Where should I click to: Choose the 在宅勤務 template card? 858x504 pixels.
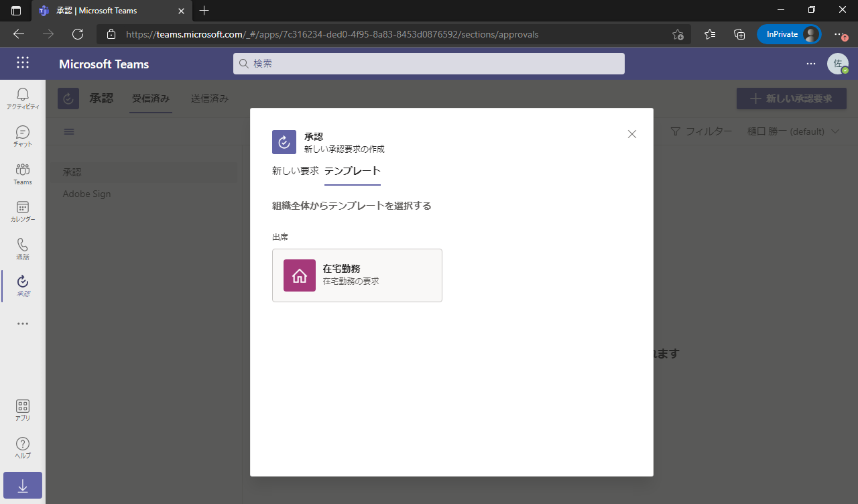pos(357,275)
